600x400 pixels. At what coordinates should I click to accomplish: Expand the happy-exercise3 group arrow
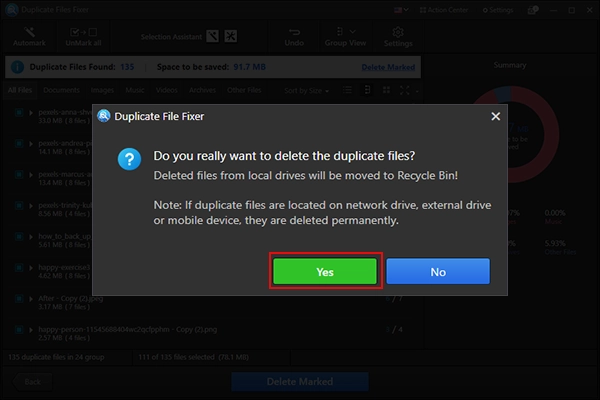click(x=31, y=268)
